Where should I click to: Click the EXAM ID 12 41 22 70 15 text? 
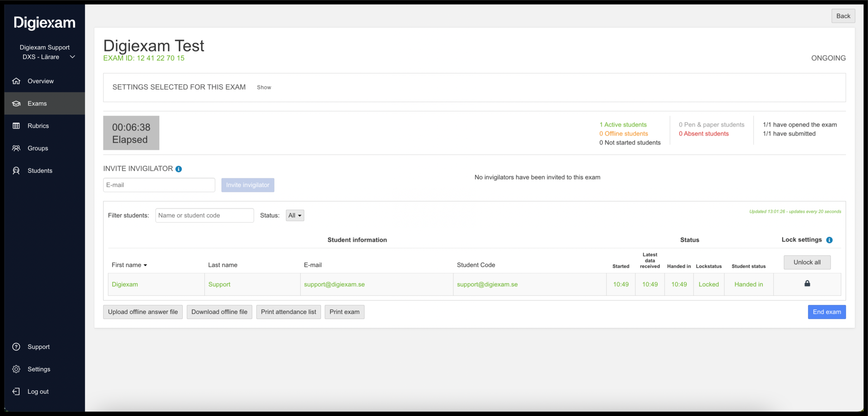[144, 58]
